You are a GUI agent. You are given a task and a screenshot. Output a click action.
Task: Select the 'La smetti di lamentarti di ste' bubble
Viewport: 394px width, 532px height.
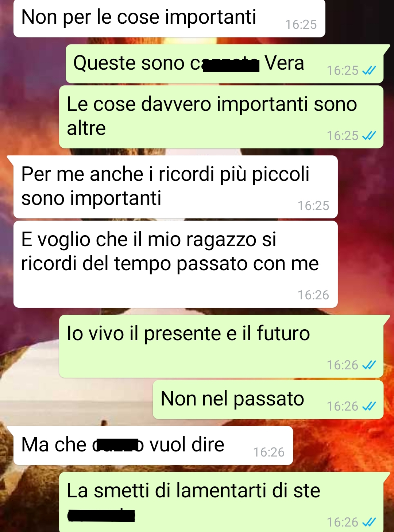pyautogui.click(x=221, y=502)
